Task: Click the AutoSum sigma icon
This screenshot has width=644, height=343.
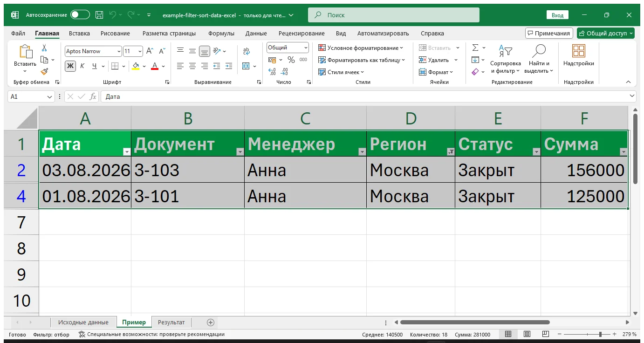Action: (x=475, y=48)
